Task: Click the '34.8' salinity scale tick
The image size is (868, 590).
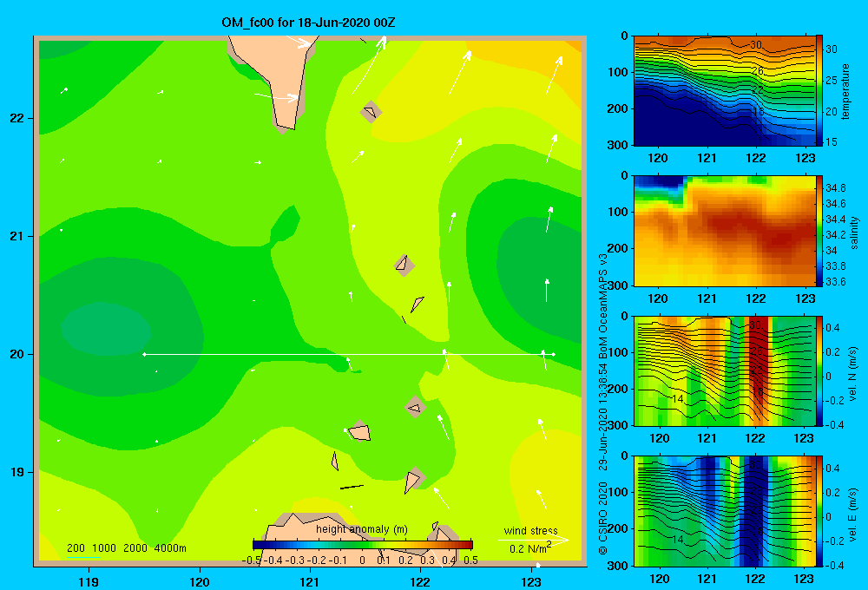Action: pos(835,188)
